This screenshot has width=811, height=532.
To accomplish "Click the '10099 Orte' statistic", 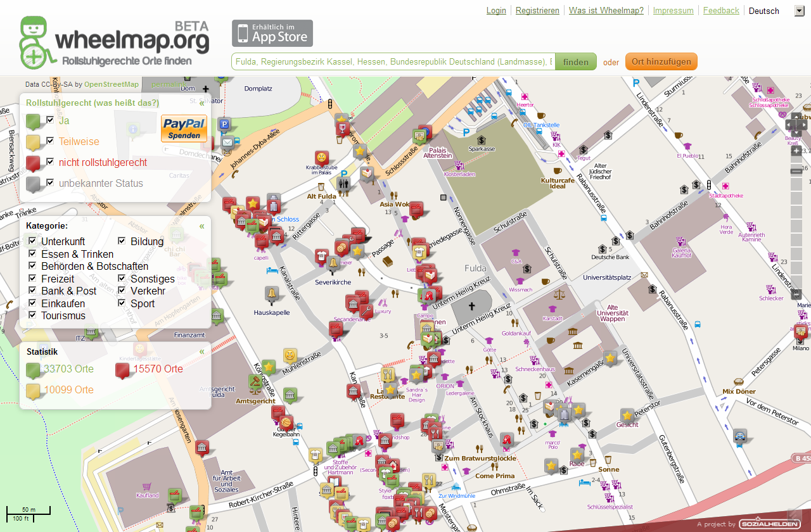I will pos(68,389).
